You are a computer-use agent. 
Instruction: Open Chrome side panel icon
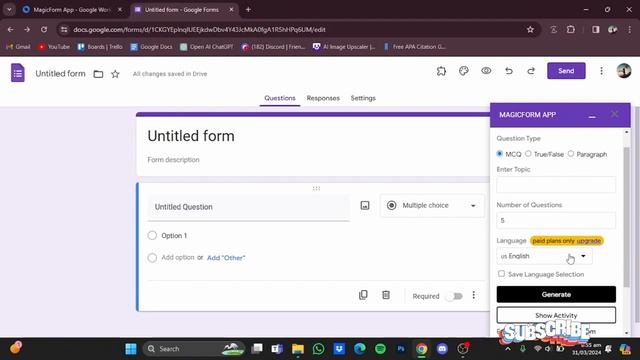pyautogui.click(x=596, y=29)
